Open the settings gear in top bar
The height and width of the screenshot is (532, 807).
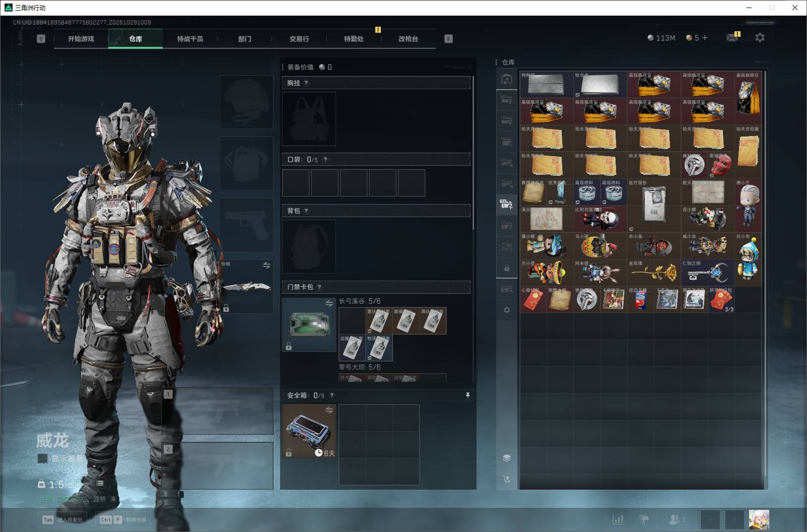760,37
